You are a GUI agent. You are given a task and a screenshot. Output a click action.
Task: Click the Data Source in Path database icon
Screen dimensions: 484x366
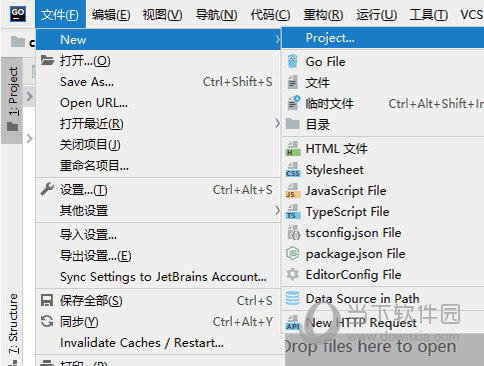(293, 299)
